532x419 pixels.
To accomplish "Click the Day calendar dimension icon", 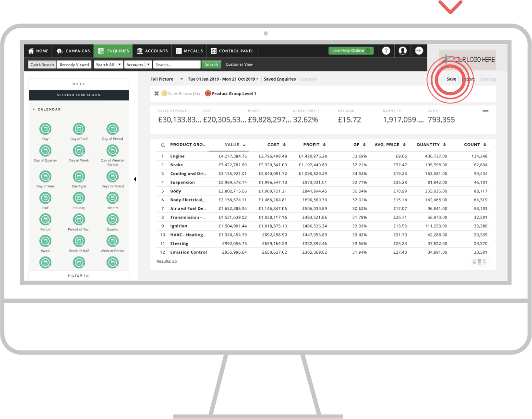I will pos(45,129).
